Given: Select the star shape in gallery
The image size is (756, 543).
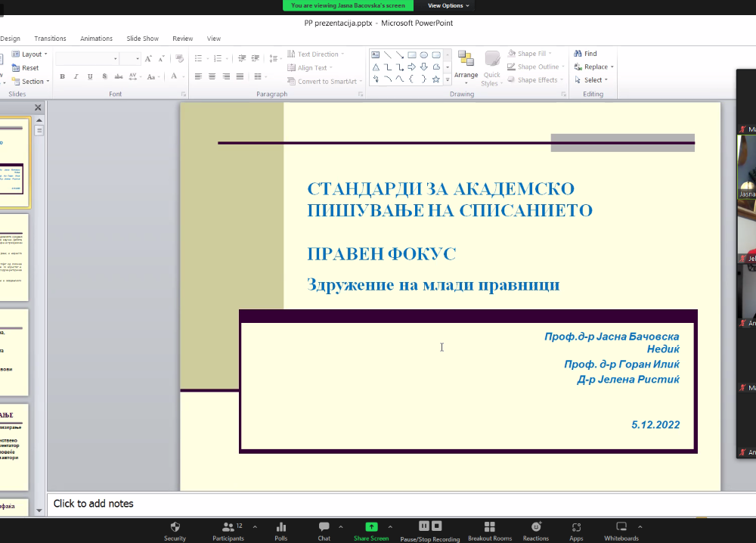Looking at the screenshot, I should pos(436,79).
